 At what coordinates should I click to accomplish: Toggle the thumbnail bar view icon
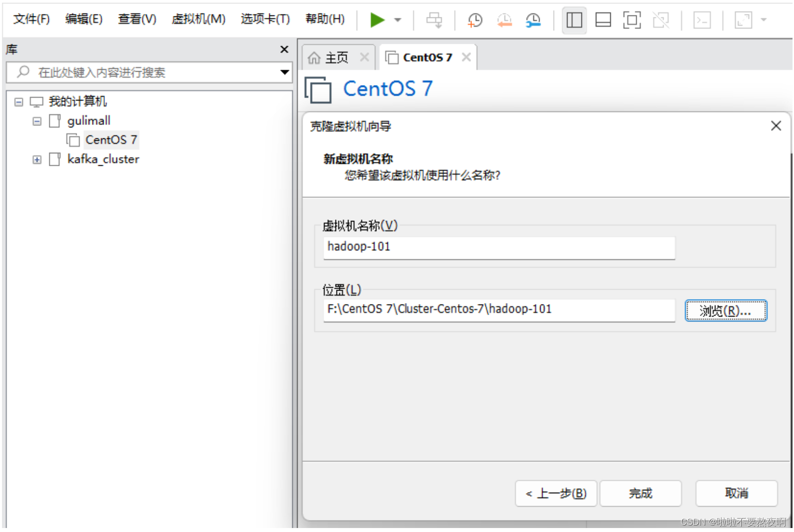tap(603, 20)
